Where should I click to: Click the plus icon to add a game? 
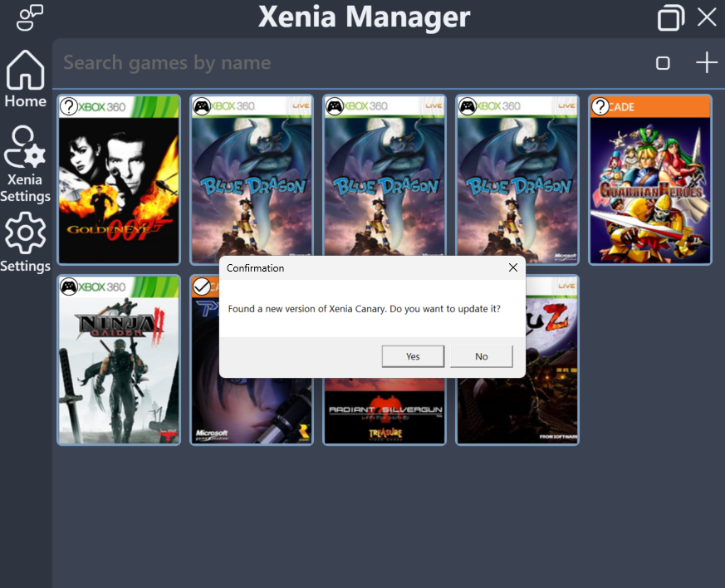(707, 62)
